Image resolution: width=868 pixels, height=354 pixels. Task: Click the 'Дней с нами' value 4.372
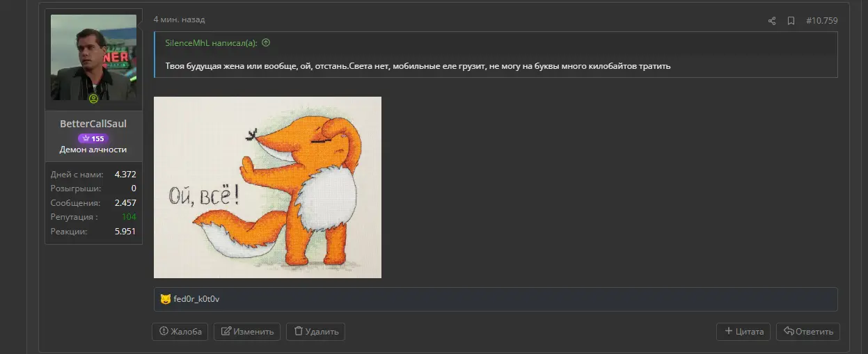(125, 174)
